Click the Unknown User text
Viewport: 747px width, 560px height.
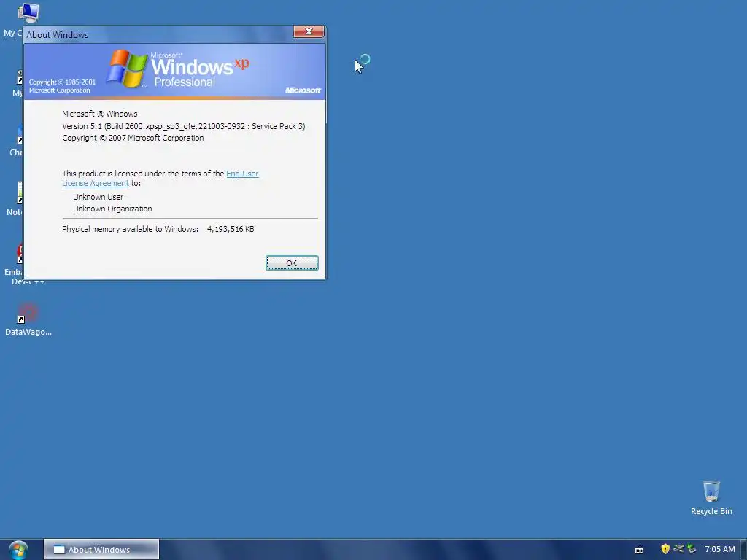(98, 197)
